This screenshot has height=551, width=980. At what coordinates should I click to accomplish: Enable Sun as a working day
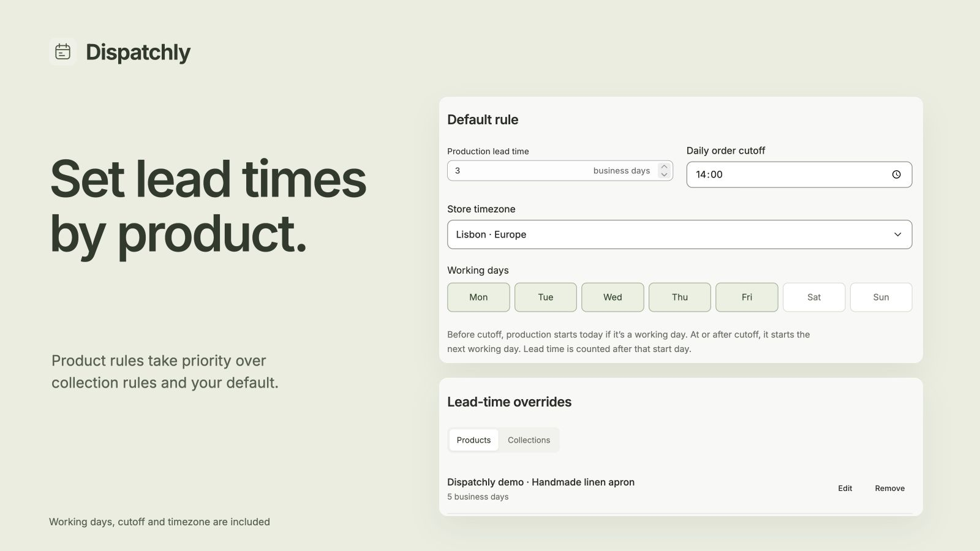coord(881,297)
